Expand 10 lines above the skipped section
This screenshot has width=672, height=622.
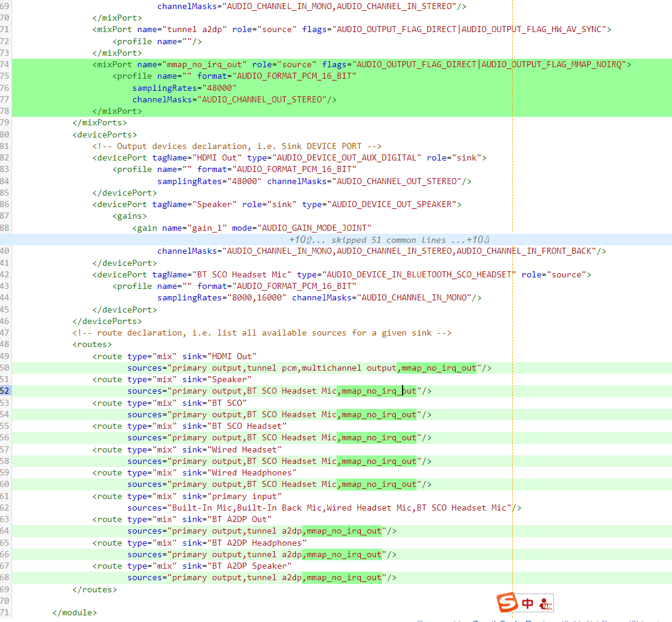click(300, 240)
